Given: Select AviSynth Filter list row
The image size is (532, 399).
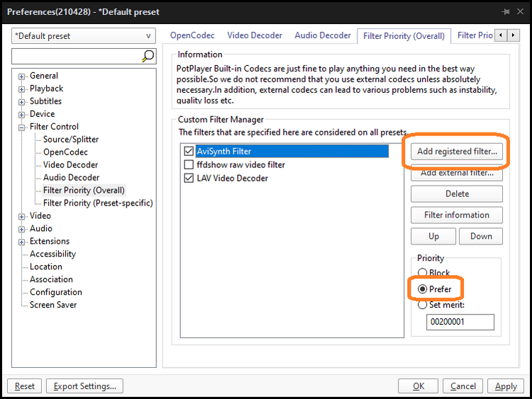Looking at the screenshot, I should pyautogui.click(x=292, y=151).
